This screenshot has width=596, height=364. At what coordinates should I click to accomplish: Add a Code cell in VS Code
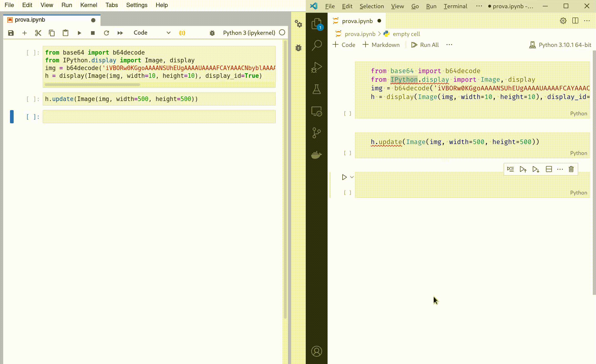(x=344, y=45)
